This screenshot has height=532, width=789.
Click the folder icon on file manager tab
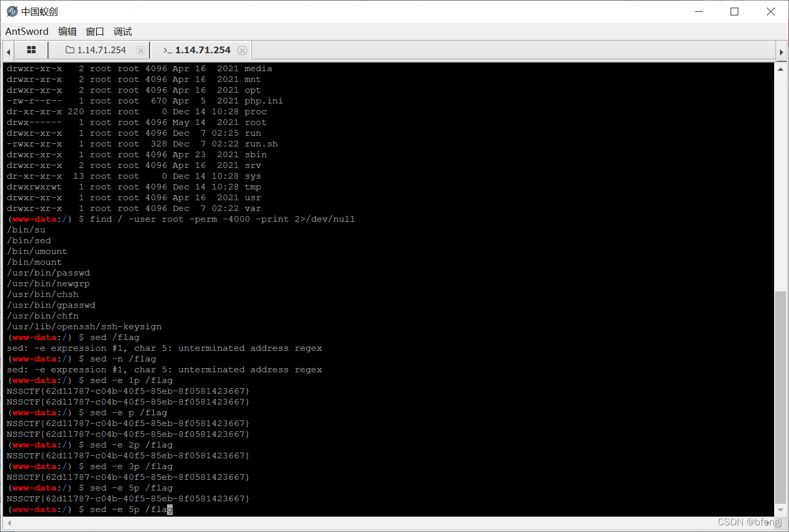click(x=70, y=50)
